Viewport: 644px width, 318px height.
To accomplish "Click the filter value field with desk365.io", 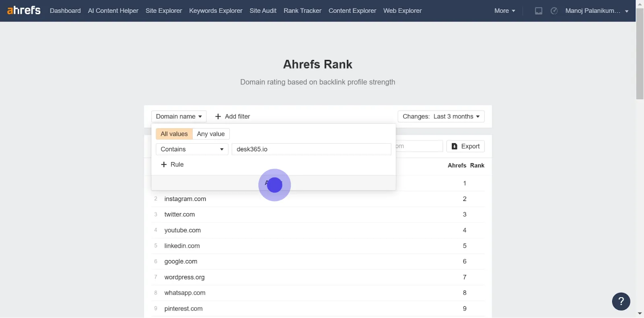I will [x=312, y=149].
